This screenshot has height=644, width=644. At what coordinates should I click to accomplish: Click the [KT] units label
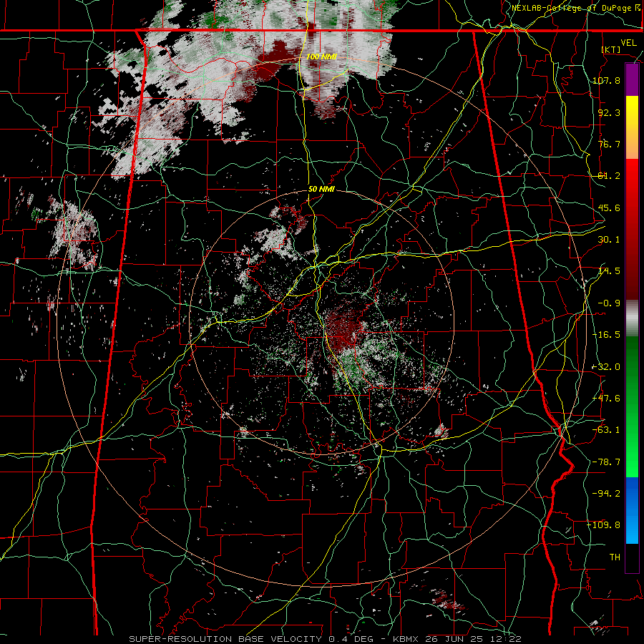611,49
